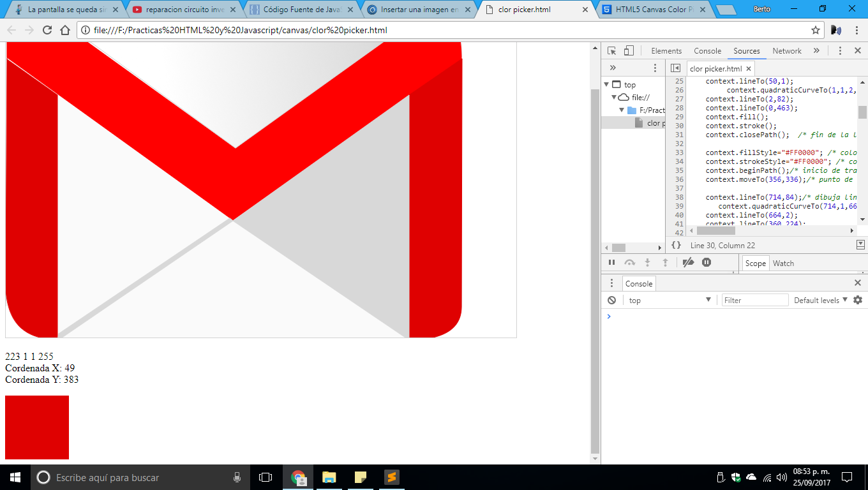Focus the console Filter input
This screenshot has height=490, width=868.
click(x=755, y=300)
